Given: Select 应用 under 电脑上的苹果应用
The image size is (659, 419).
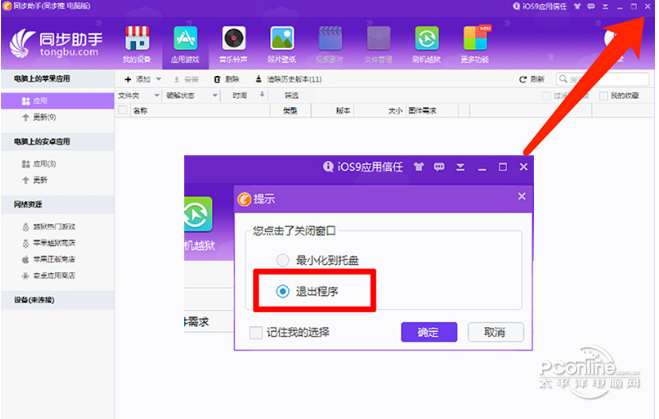Looking at the screenshot, I should click(58, 101).
